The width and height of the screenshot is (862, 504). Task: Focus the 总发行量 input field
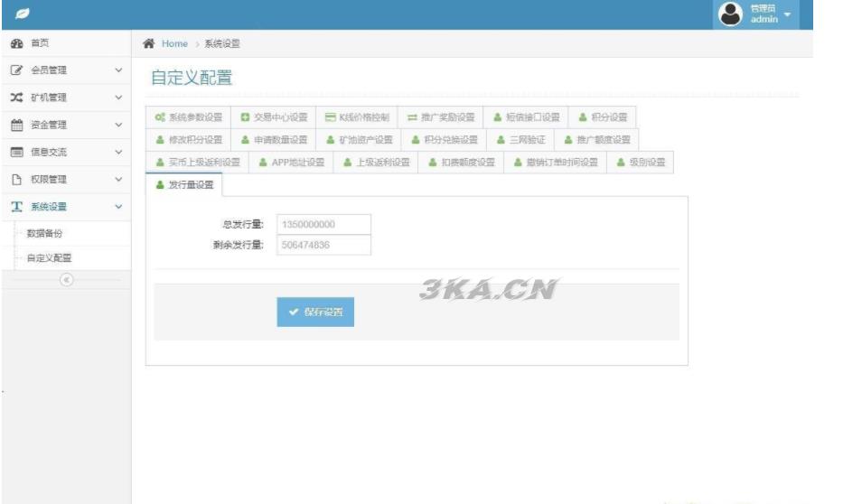pos(323,224)
